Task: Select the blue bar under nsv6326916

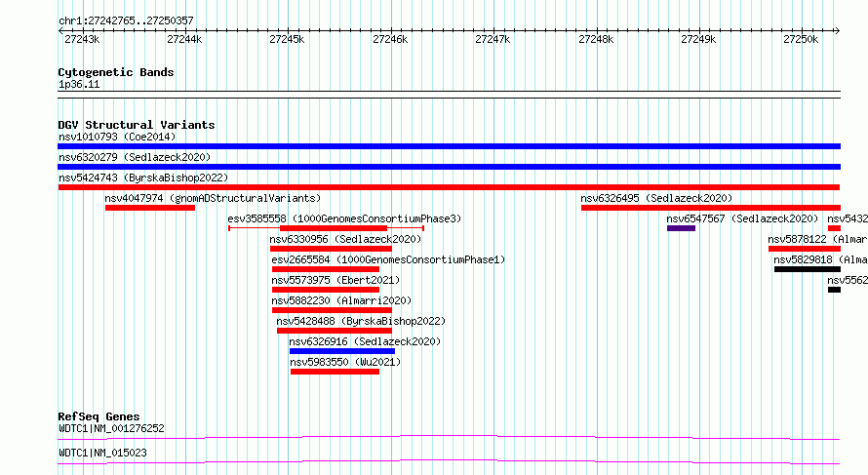Action: (342, 351)
